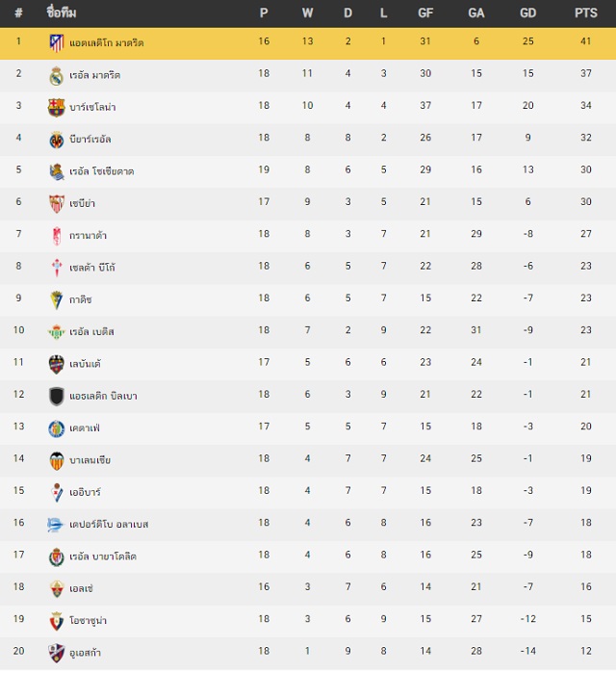Select the GF column header
This screenshot has height=673, width=616.
(x=425, y=13)
